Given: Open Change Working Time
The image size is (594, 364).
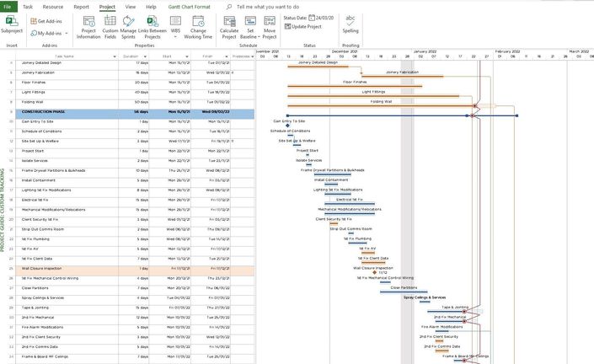Looking at the screenshot, I should (198, 27).
